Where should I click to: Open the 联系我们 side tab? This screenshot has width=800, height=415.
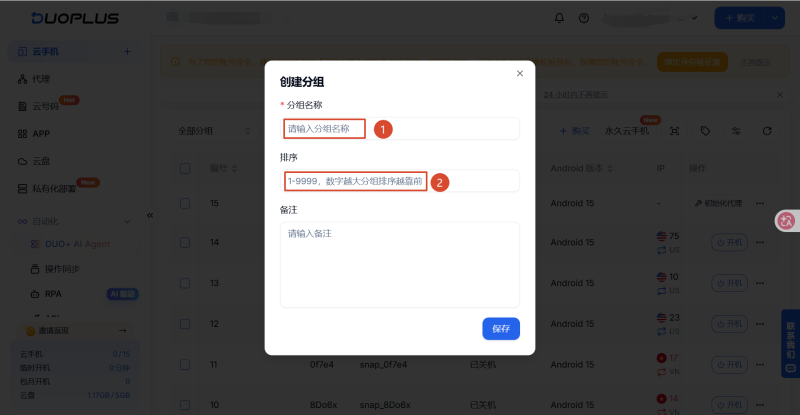point(790,344)
